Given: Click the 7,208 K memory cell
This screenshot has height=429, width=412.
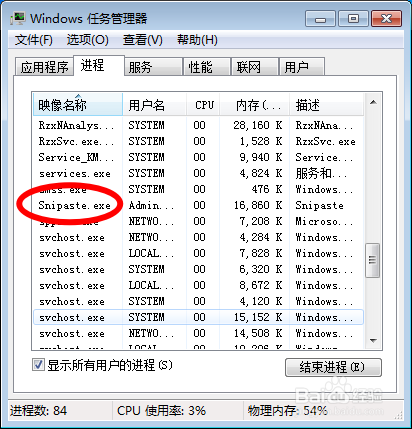Looking at the screenshot, I should coord(261,221).
